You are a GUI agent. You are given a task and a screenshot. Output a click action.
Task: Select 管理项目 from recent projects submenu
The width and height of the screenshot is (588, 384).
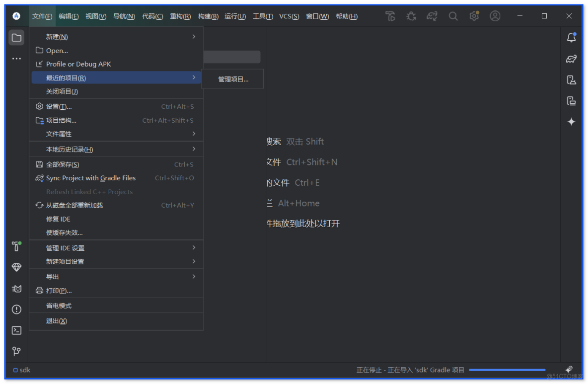(x=232, y=78)
